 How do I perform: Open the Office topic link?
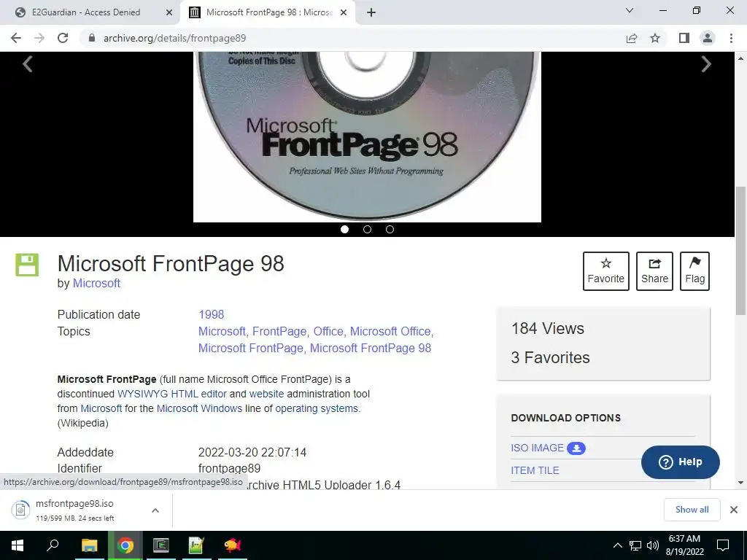[x=328, y=332]
